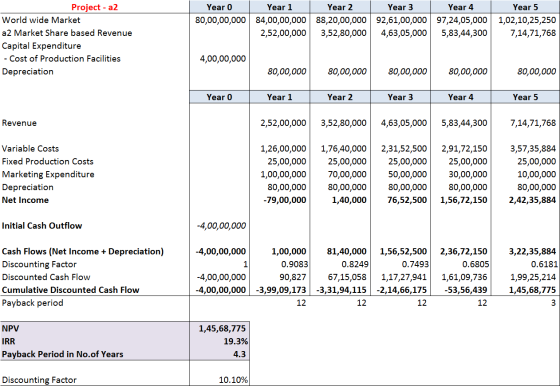Select Discounted Cash Flow Year 3 value 1,17,27,941
Screen dimensions: 560x386
pyautogui.click(x=404, y=277)
